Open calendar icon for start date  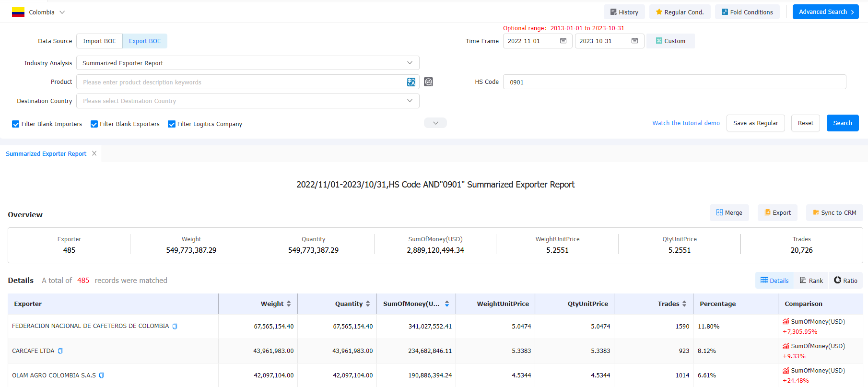click(563, 41)
